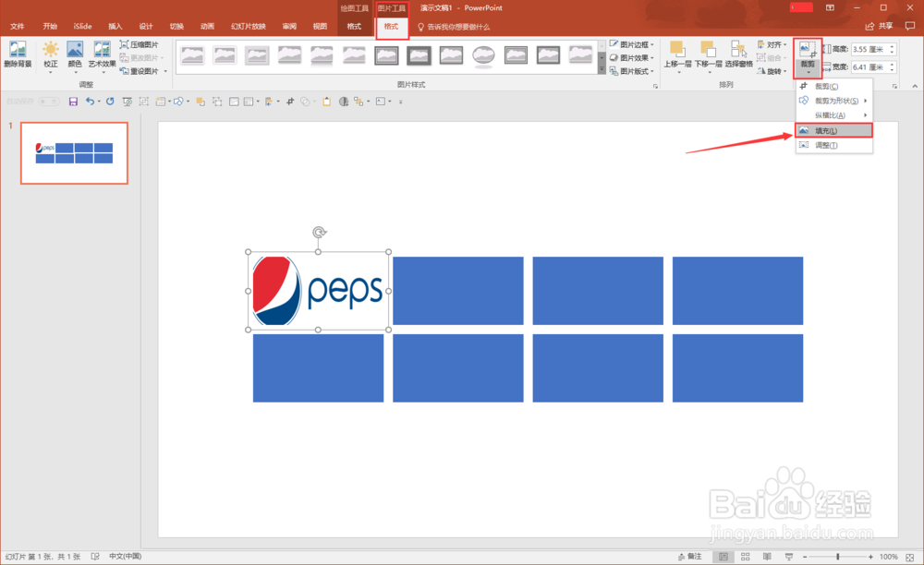Image resolution: width=924 pixels, height=565 pixels.
Task: Open the Animations (动画) tab
Action: tap(207, 27)
